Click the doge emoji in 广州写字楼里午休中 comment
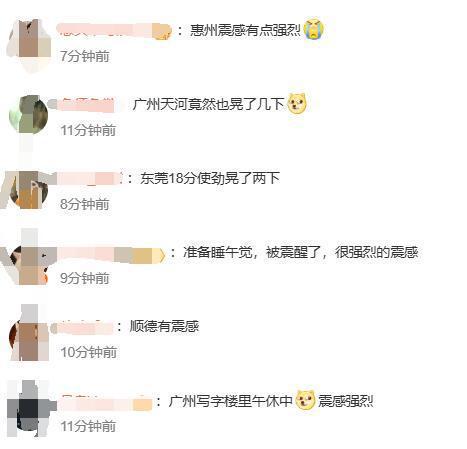This screenshot has height=449, width=467. click(x=305, y=400)
